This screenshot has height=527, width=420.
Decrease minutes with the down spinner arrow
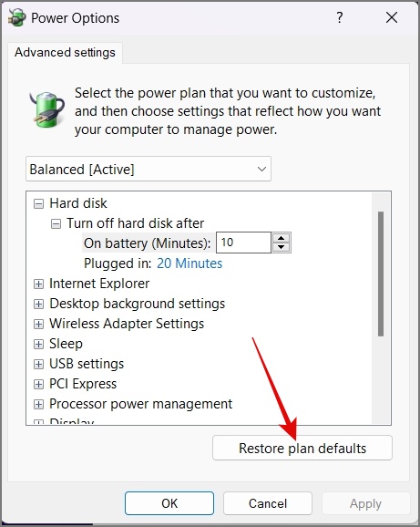tap(282, 247)
